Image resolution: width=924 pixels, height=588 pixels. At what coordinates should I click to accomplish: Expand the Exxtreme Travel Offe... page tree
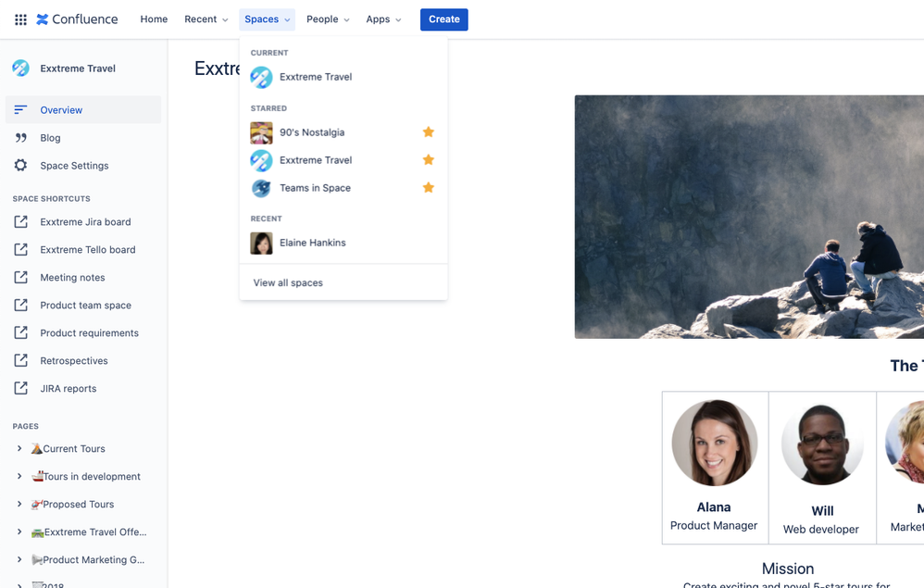pyautogui.click(x=19, y=532)
